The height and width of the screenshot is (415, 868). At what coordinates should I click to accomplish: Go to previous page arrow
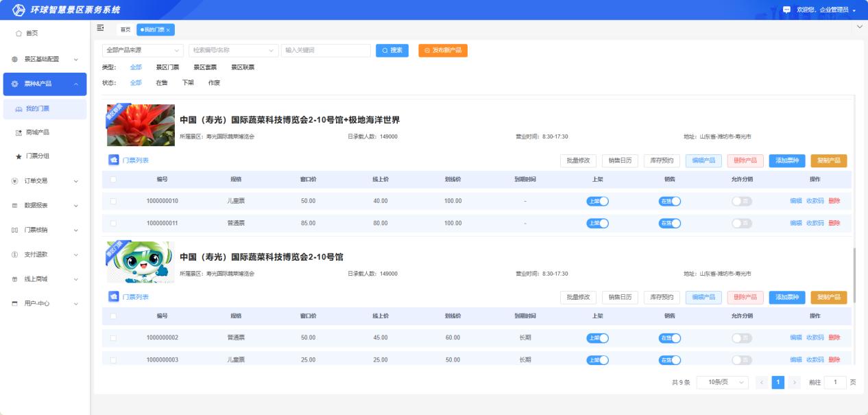pyautogui.click(x=762, y=383)
